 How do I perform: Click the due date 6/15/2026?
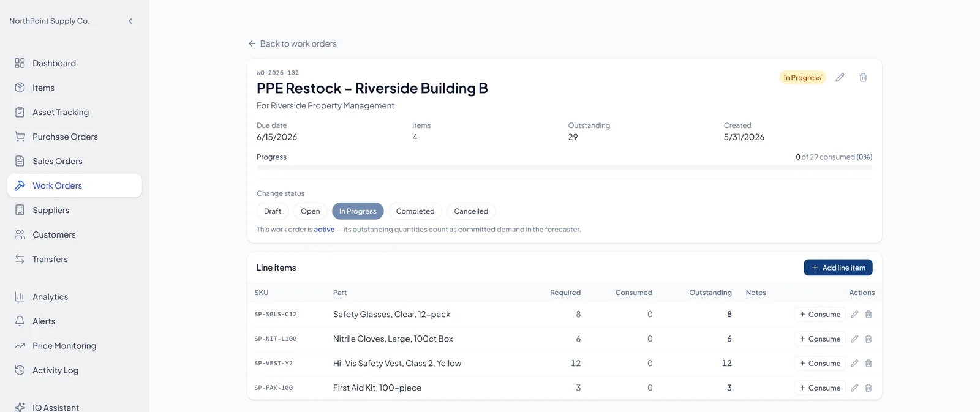click(x=277, y=137)
